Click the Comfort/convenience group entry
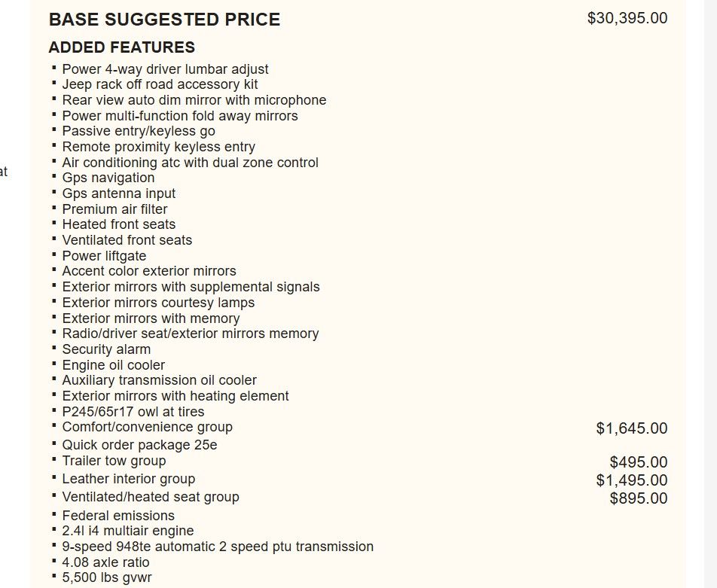Screen dimensions: 717x588 [147, 427]
